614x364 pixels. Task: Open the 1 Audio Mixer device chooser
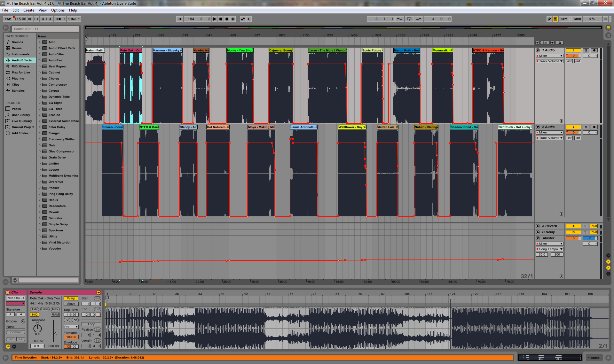(549, 56)
